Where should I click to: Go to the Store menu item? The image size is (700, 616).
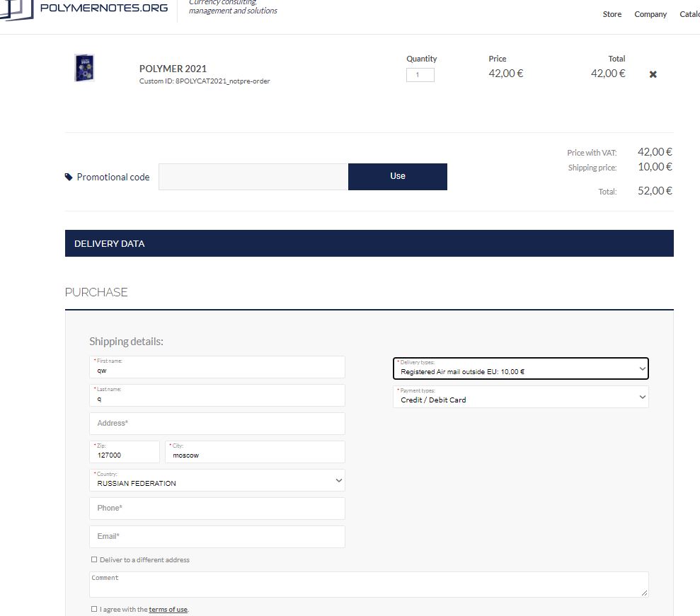point(612,14)
